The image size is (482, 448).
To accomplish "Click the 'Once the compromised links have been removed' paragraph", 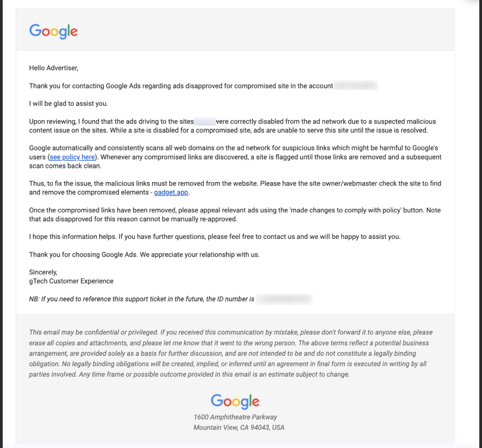I will pos(235,215).
